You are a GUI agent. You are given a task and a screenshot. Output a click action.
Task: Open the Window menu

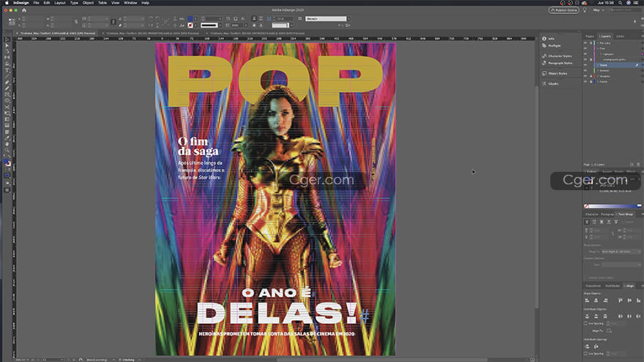click(x=130, y=3)
